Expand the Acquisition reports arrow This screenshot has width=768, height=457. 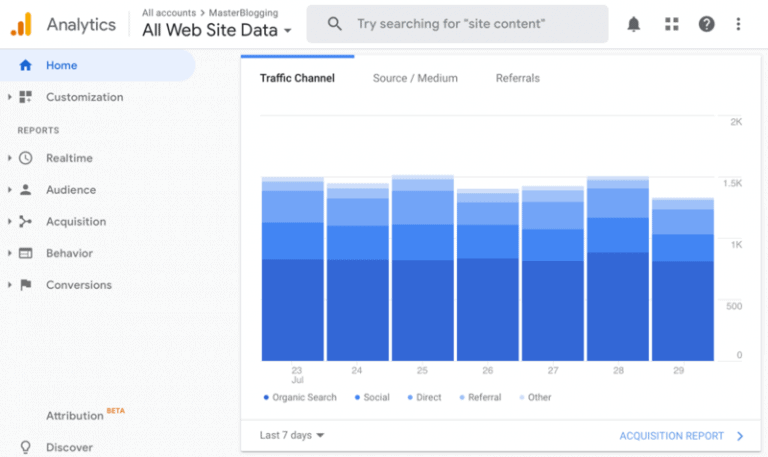pyautogui.click(x=9, y=221)
